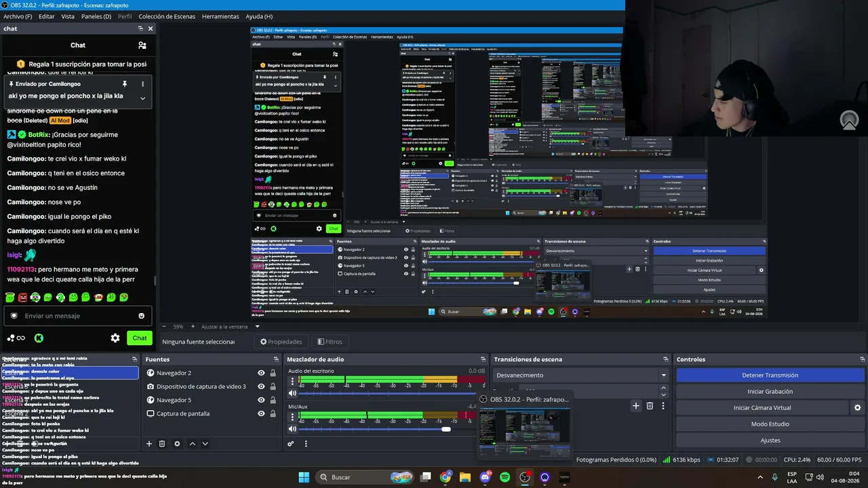The image size is (868, 488).
Task: Open source Filtros
Action: [330, 342]
